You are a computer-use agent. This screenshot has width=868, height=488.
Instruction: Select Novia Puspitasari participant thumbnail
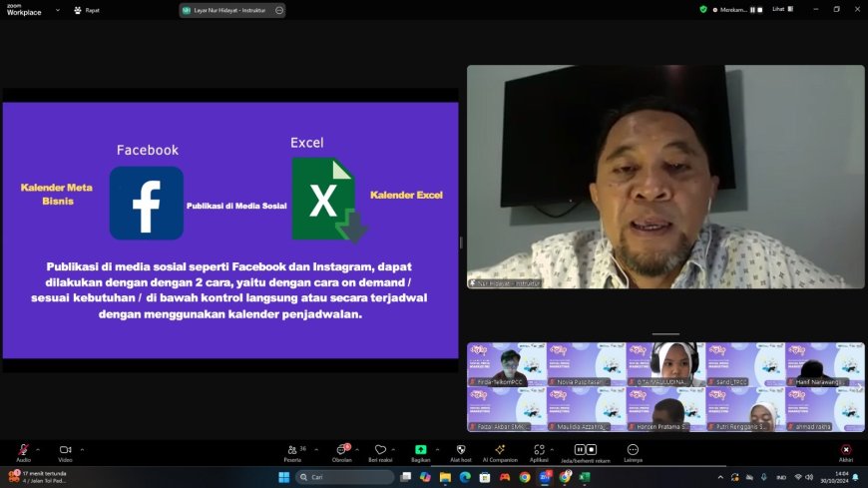(587, 364)
